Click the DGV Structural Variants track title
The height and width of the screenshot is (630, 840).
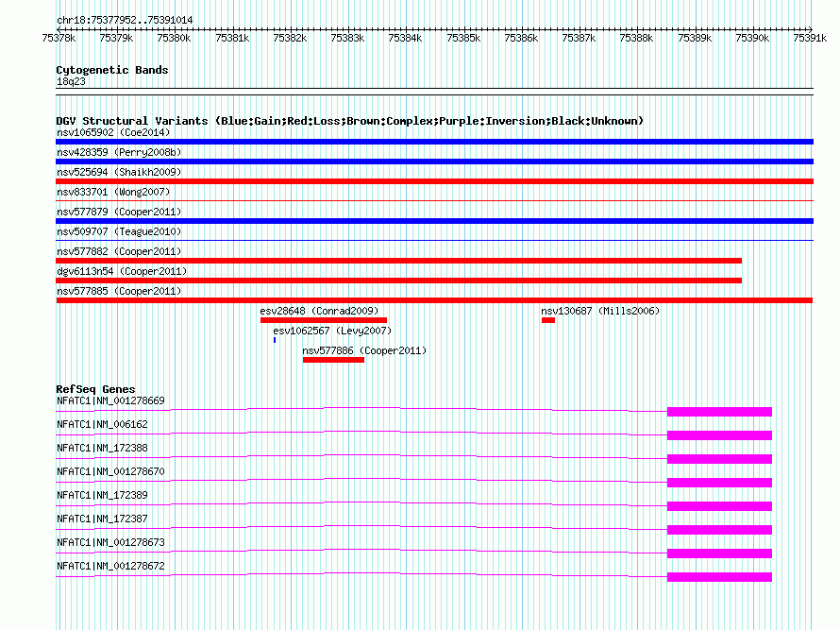coord(349,121)
